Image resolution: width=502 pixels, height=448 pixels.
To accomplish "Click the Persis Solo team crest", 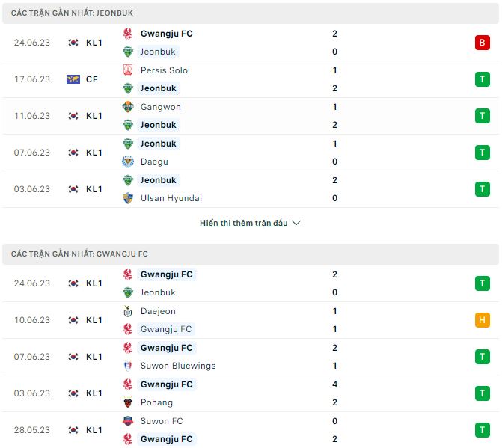I will (x=127, y=70).
